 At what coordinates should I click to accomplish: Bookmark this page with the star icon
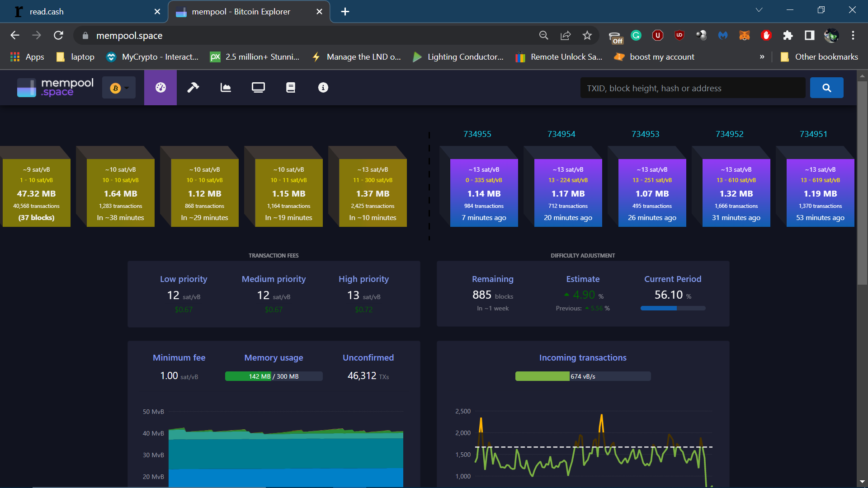coord(587,35)
